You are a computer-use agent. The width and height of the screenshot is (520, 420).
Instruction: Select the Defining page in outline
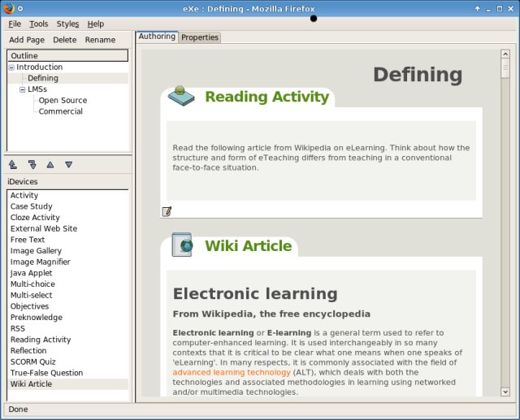point(43,78)
